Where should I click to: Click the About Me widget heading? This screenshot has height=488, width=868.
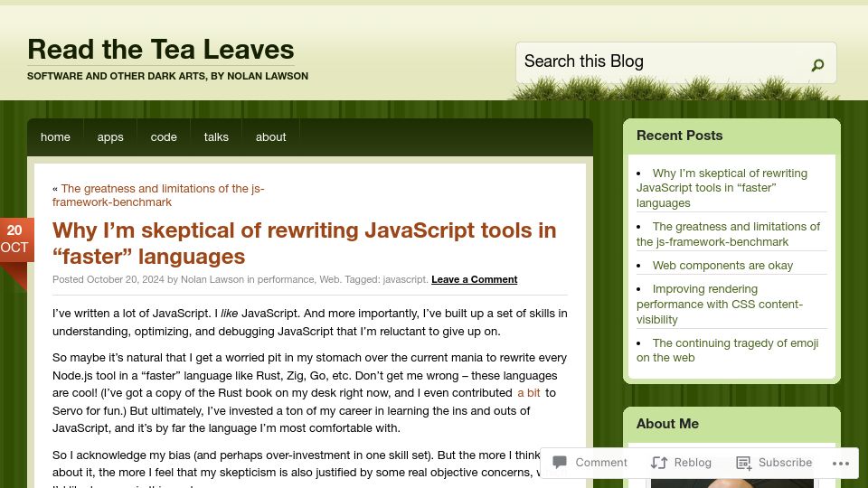[x=667, y=424]
